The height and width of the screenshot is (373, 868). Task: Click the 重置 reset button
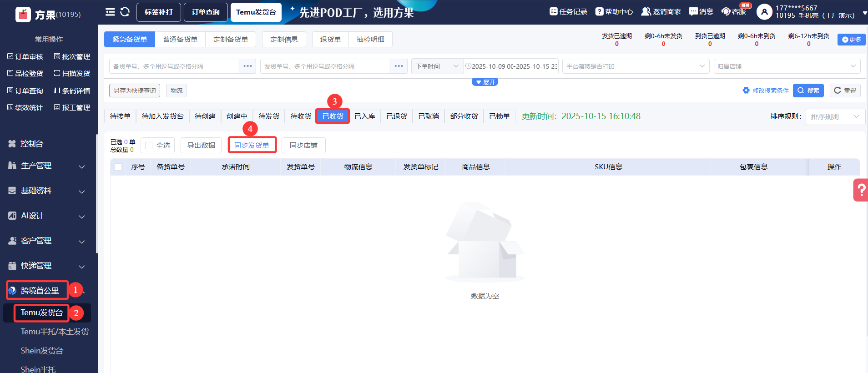click(845, 91)
